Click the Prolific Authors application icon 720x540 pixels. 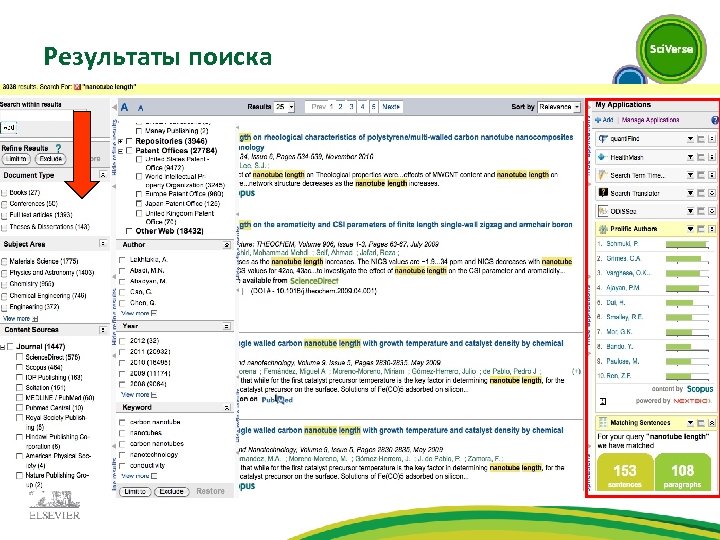[603, 229]
